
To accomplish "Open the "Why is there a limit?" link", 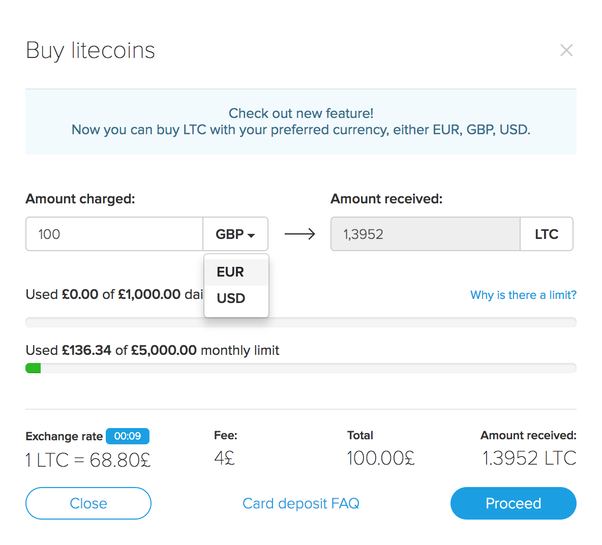I will tap(523, 295).
